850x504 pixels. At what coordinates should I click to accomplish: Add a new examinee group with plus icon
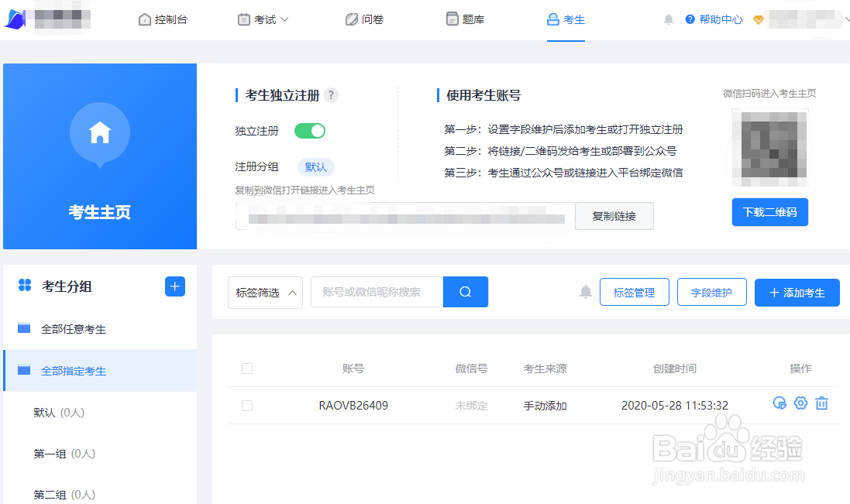[175, 286]
